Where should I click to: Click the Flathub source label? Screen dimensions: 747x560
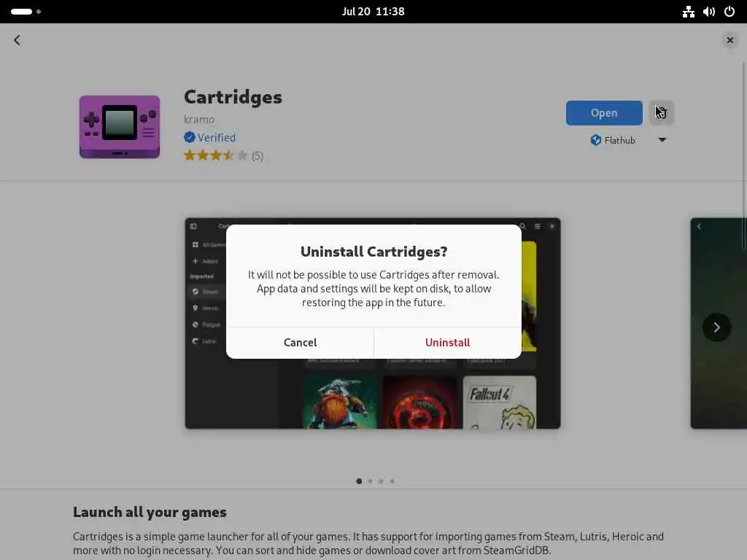point(613,140)
